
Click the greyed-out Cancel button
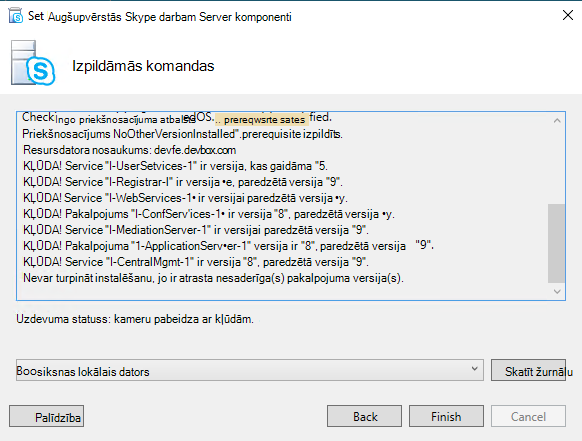point(528,416)
